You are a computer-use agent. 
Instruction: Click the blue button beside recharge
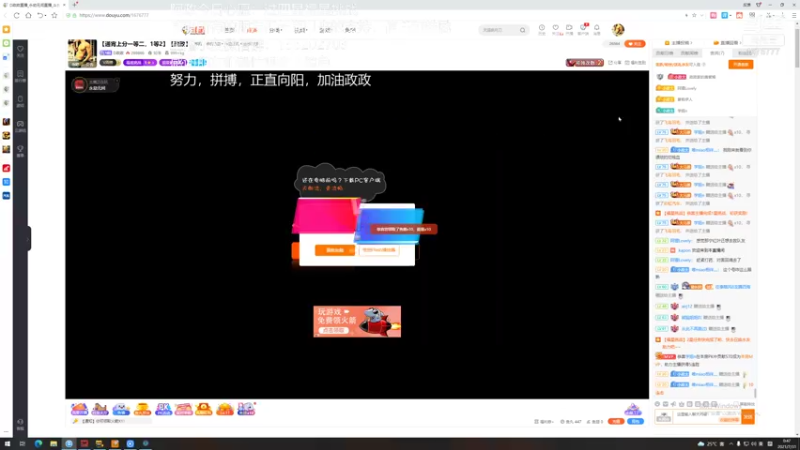click(636, 421)
